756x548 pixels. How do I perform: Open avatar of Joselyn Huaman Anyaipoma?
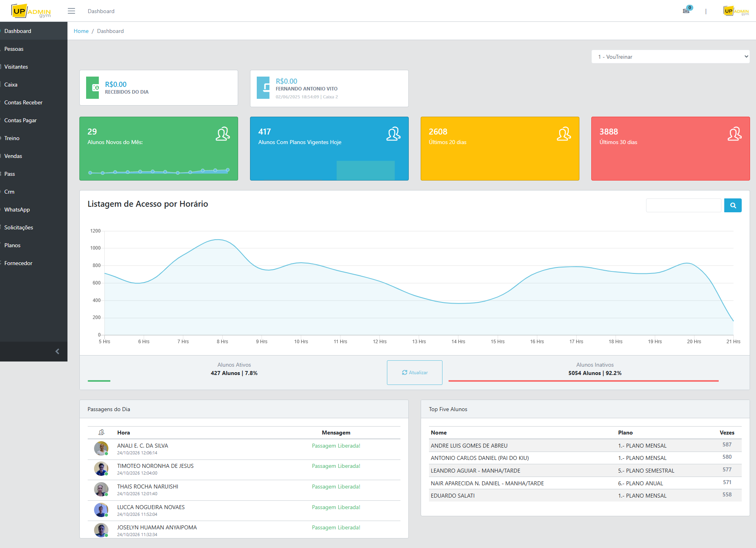pyautogui.click(x=101, y=530)
